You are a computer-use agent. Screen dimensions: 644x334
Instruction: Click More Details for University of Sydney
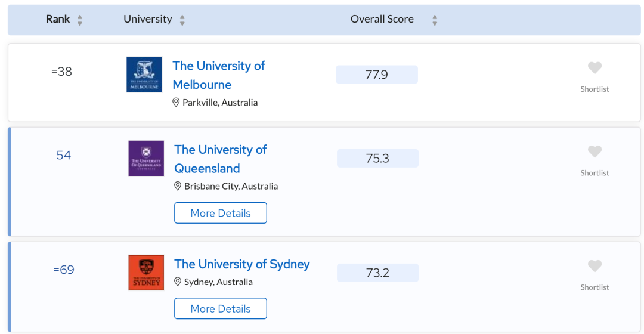[221, 308]
